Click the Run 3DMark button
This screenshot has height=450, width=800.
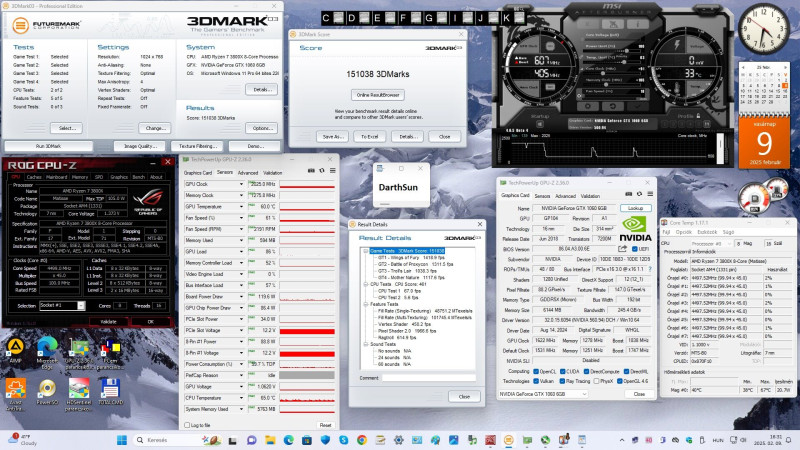coord(48,146)
